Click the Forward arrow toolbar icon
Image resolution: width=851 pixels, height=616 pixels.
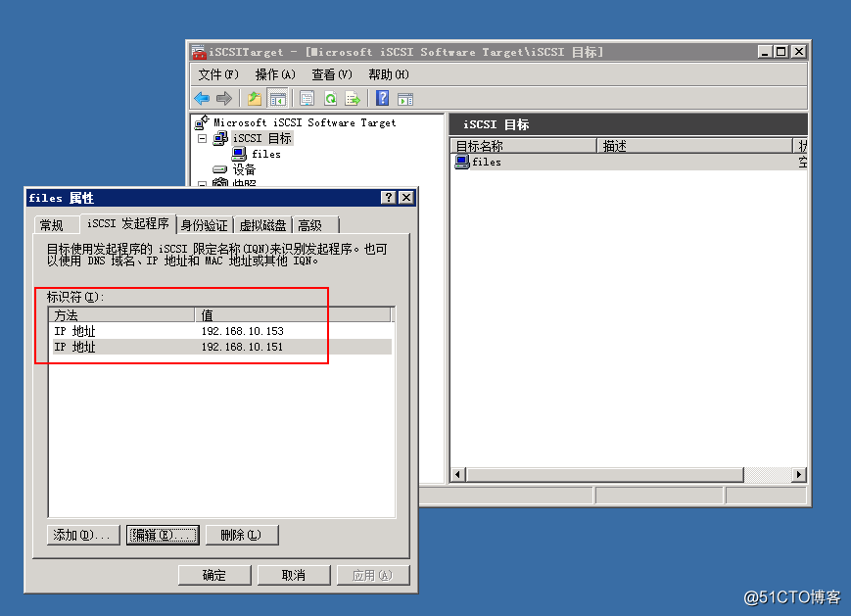(223, 99)
